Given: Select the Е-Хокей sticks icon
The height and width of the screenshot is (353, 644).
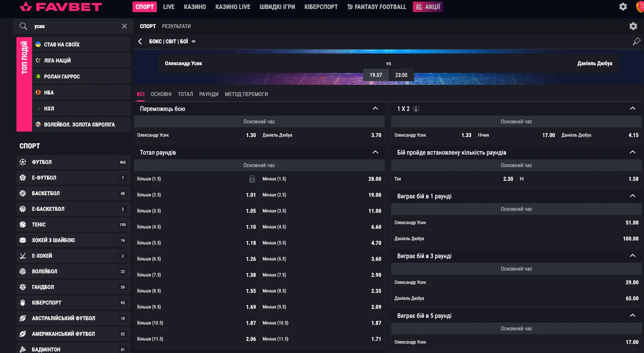Looking at the screenshot, I should tap(23, 256).
